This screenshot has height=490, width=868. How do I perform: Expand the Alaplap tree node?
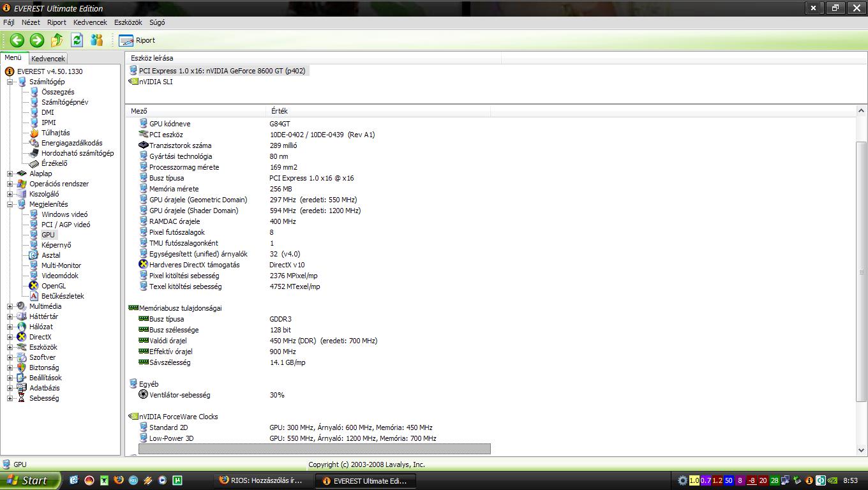[x=10, y=174]
